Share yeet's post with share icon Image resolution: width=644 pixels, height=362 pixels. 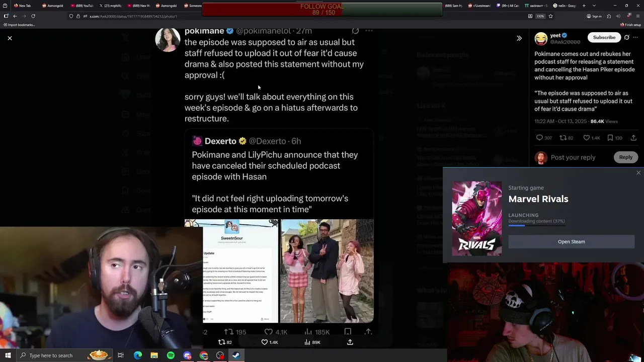[633, 138]
